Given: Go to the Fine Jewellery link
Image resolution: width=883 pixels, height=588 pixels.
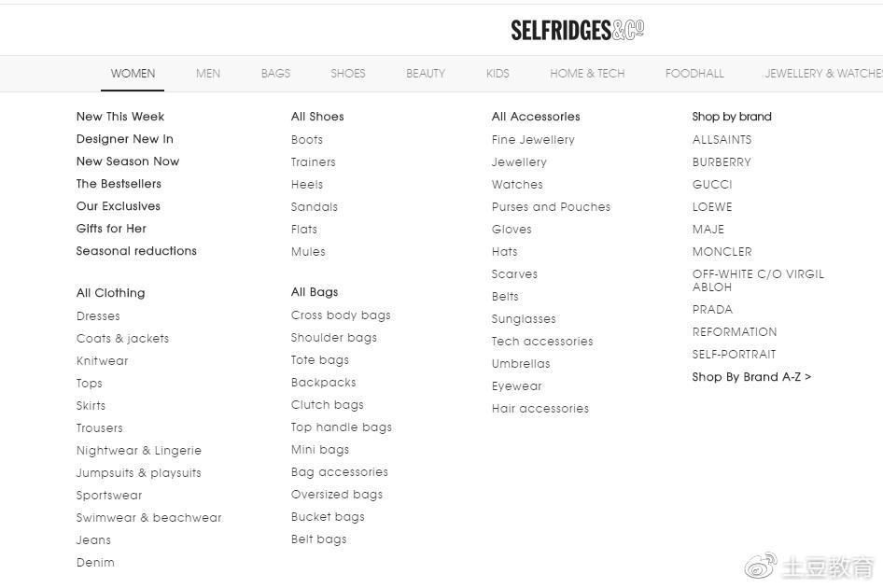Looking at the screenshot, I should click(x=533, y=140).
